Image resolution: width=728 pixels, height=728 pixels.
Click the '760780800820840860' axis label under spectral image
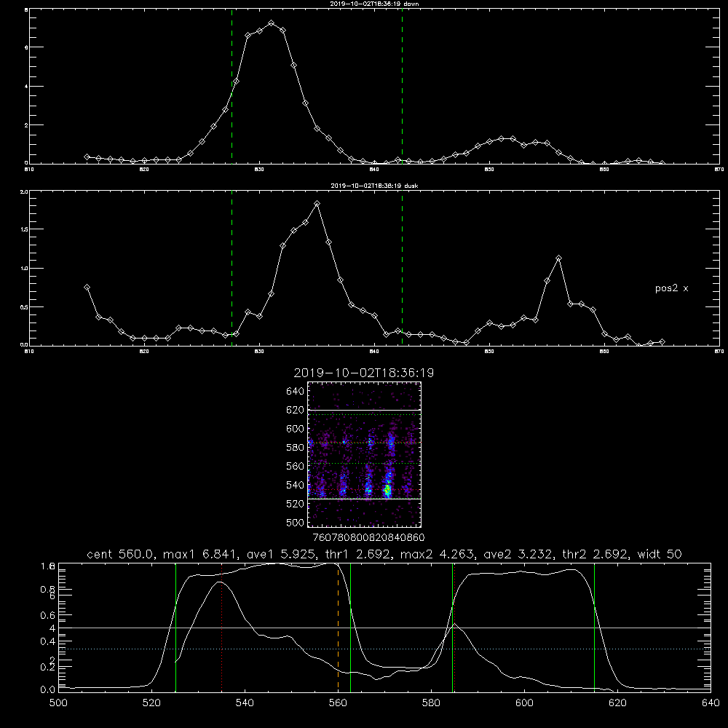368,537
